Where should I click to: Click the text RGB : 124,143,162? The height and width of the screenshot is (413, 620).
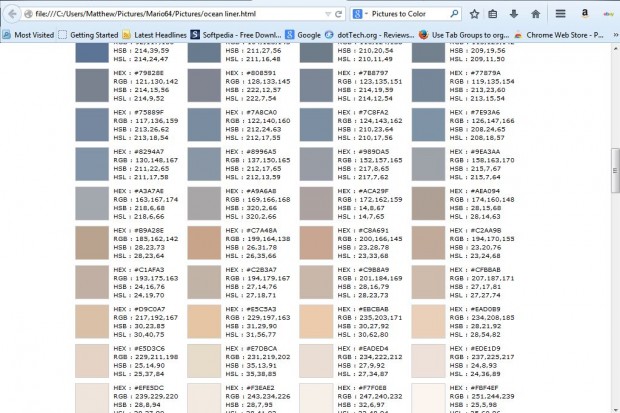(x=370, y=121)
